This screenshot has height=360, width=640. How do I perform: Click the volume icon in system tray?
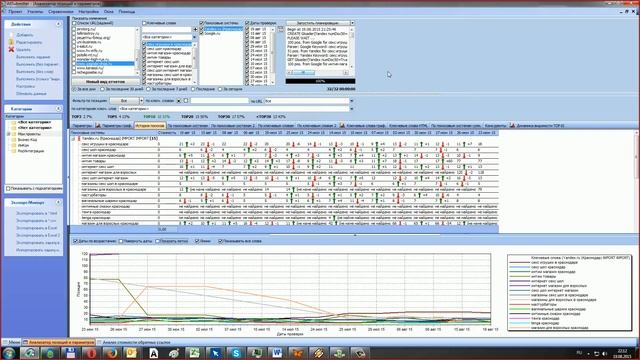pyautogui.click(x=604, y=353)
